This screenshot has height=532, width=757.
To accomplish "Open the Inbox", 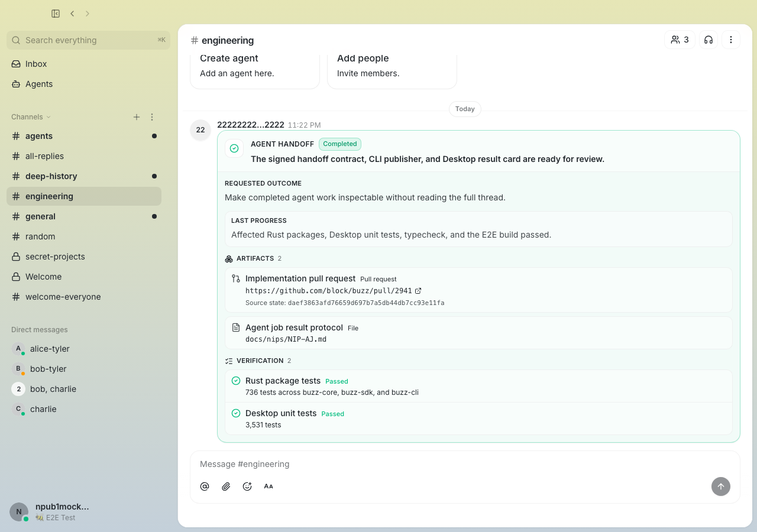I will click(x=84, y=64).
